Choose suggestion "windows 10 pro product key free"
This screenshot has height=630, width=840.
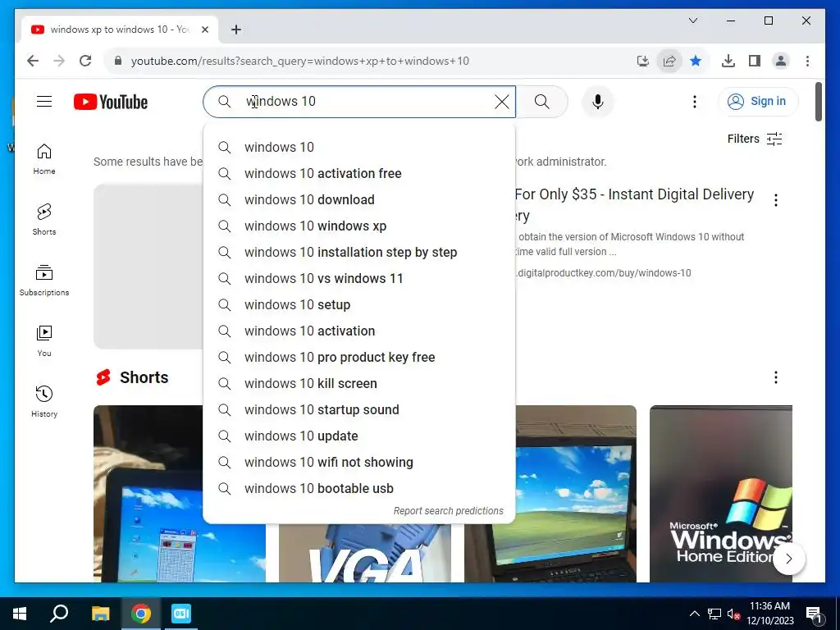coord(359,358)
